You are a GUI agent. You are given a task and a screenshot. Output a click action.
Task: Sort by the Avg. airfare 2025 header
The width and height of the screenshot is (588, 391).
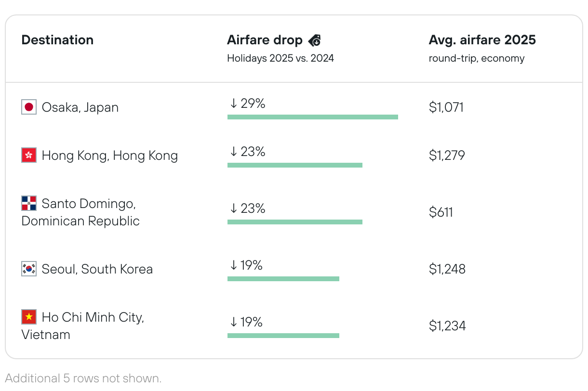click(x=482, y=40)
